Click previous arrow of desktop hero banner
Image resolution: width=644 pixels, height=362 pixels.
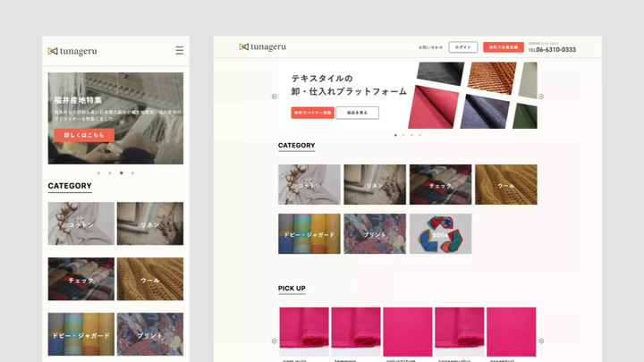point(275,97)
